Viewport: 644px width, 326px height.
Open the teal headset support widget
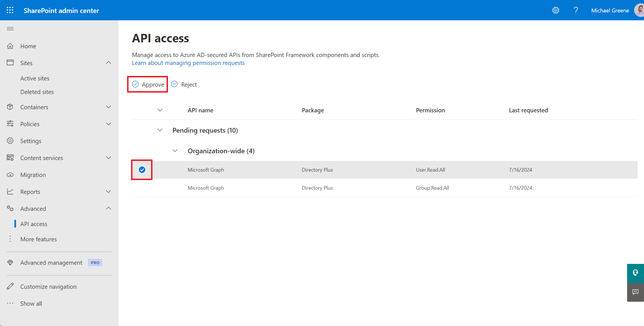[x=635, y=273]
